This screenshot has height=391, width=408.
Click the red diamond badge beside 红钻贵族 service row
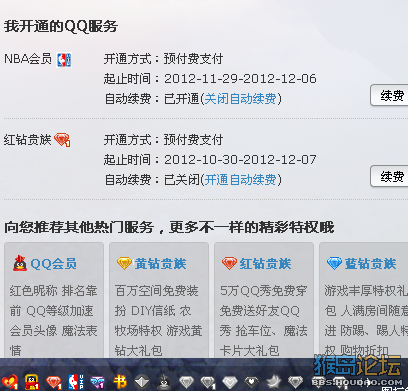tap(62, 140)
